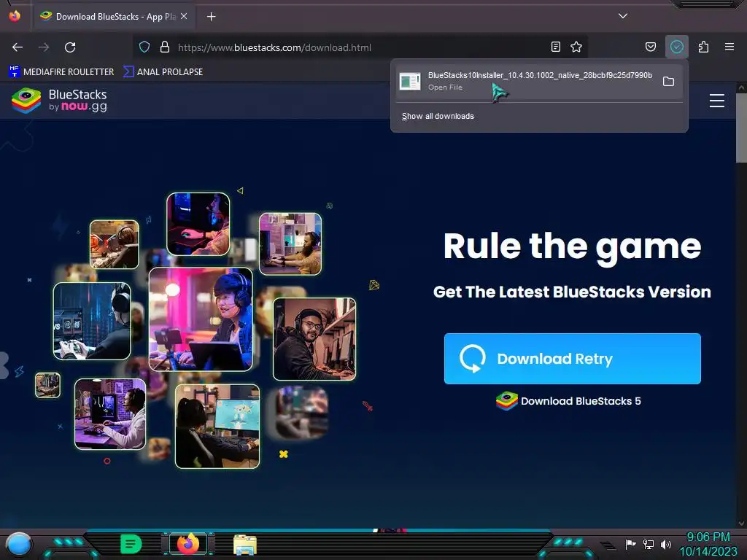The height and width of the screenshot is (560, 747).
Task: Click the bearded man with headphones photo
Action: pyautogui.click(x=314, y=338)
